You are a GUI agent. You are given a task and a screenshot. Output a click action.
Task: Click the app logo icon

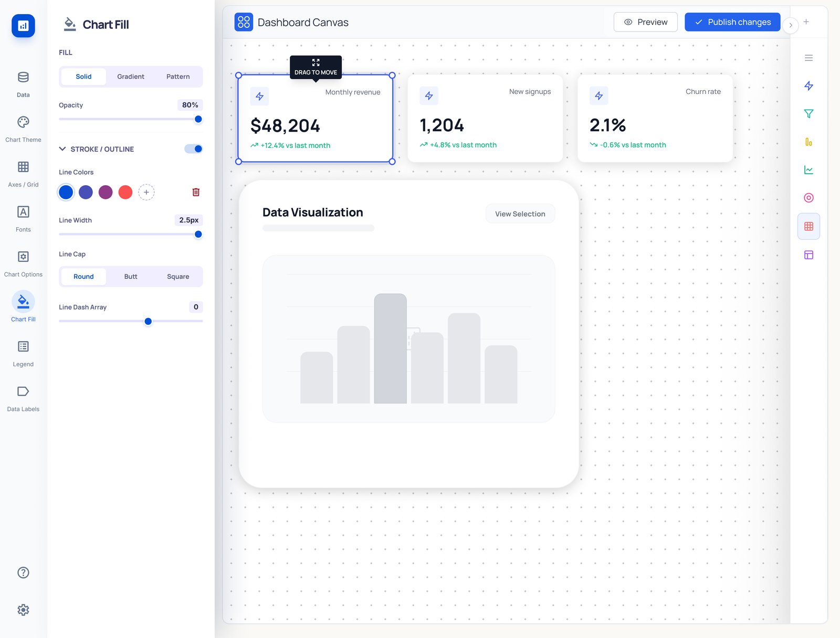pos(23,26)
